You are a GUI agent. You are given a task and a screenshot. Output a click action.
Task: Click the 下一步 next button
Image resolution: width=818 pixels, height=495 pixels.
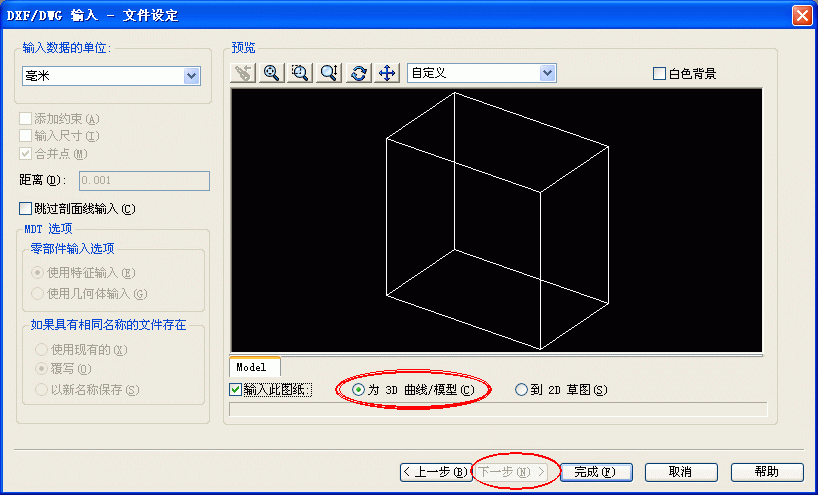(512, 472)
